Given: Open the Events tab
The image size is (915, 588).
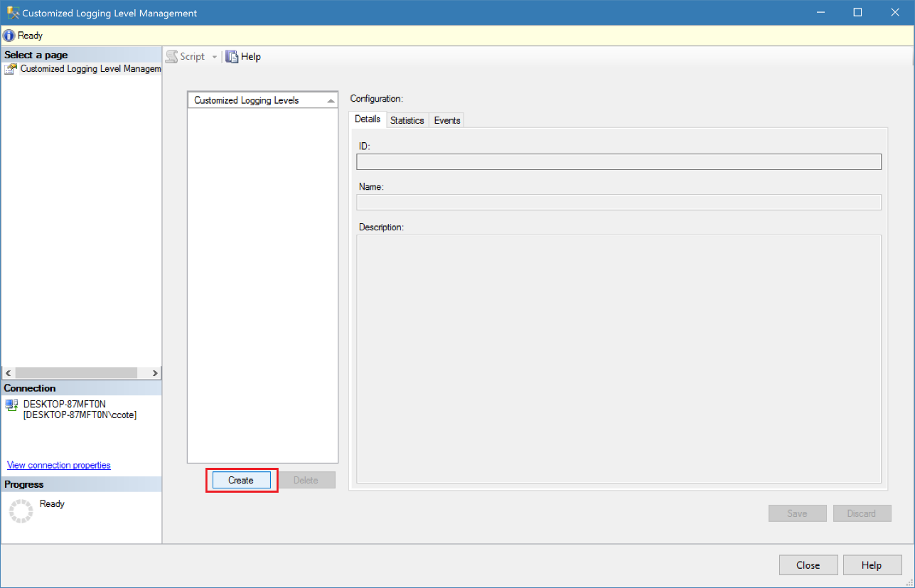Looking at the screenshot, I should pyautogui.click(x=447, y=120).
